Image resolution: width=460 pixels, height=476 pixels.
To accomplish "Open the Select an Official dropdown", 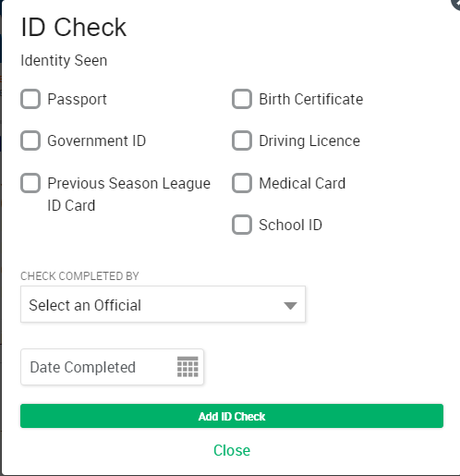I will point(163,304).
